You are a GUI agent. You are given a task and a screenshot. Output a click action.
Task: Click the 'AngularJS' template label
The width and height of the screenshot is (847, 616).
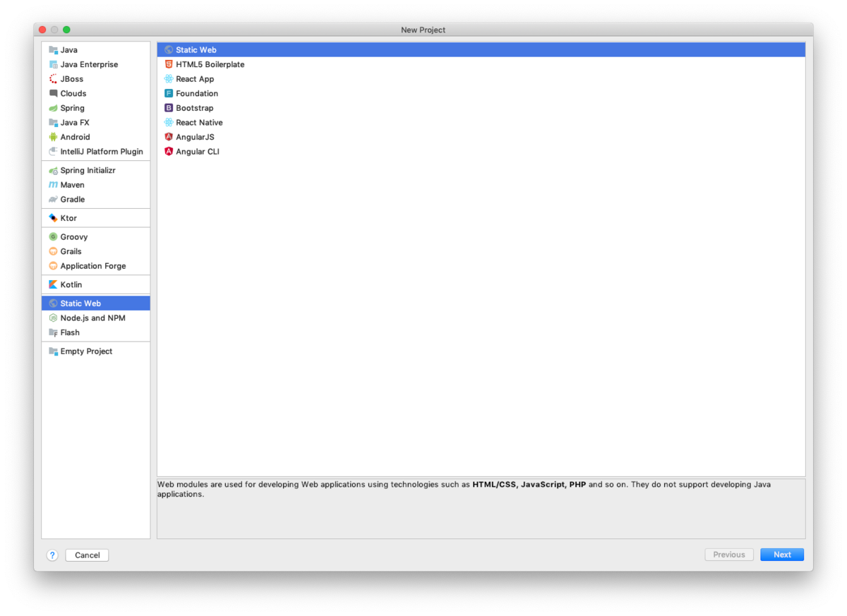195,137
